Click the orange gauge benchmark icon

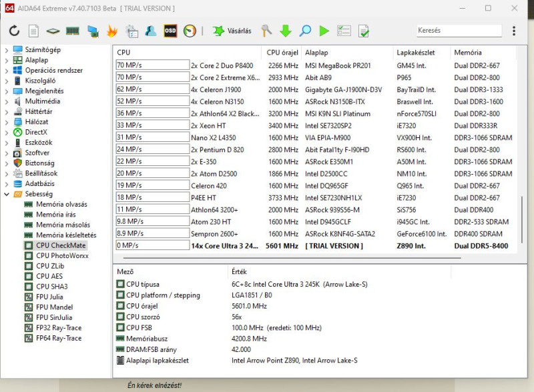(x=190, y=31)
